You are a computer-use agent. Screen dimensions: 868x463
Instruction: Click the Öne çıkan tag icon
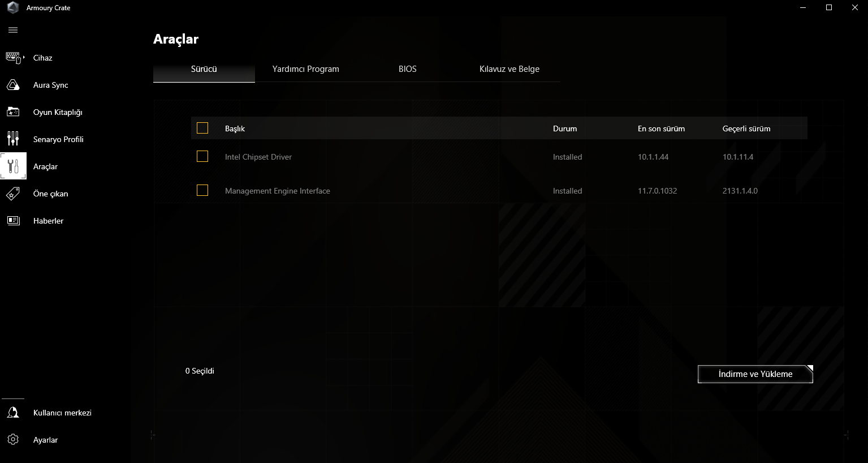click(x=13, y=194)
